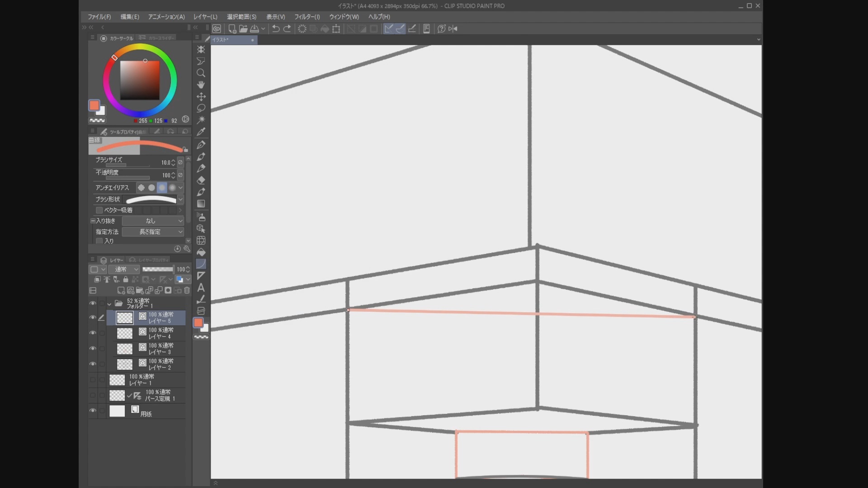Open the 指定方法 dropdown set to 長さ指定
The height and width of the screenshot is (488, 868).
(x=153, y=232)
